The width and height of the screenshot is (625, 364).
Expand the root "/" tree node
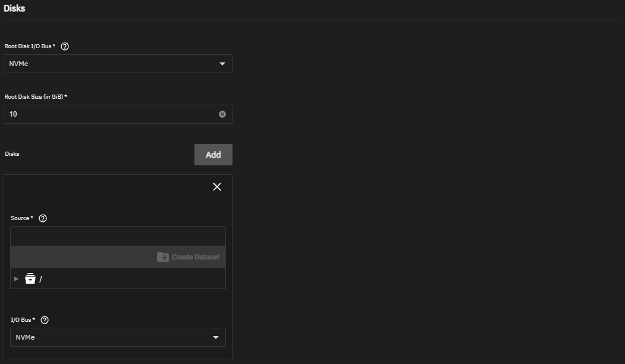coord(16,278)
